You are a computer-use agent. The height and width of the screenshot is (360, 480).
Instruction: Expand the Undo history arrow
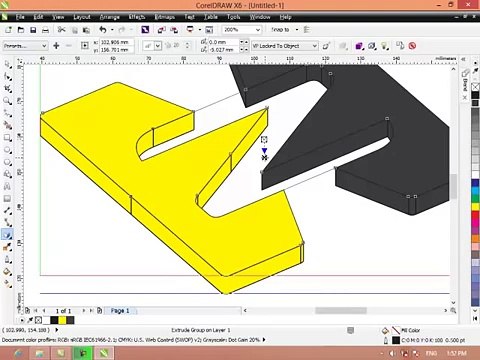[x=112, y=30]
